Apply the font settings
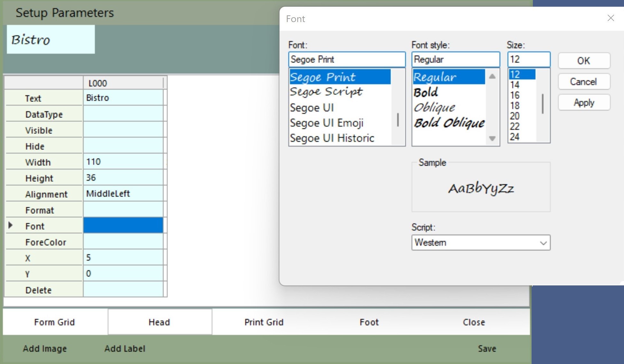The image size is (624, 364). pyautogui.click(x=583, y=103)
